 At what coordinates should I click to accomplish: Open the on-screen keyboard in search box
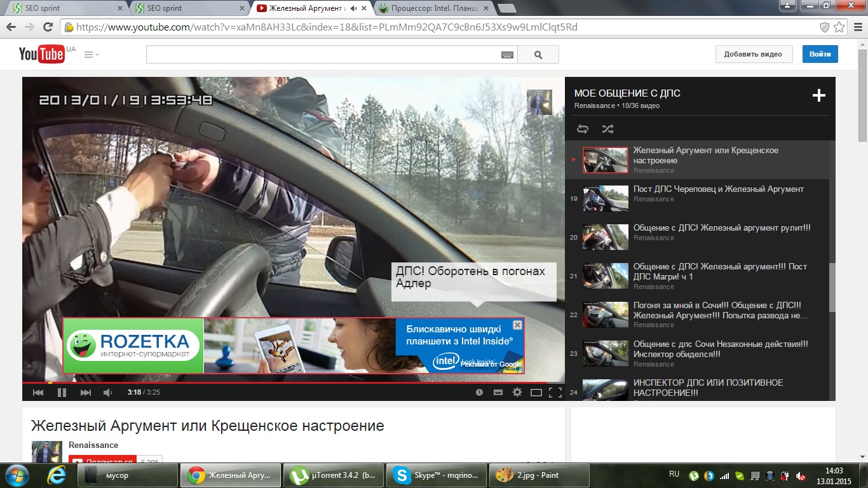(507, 55)
